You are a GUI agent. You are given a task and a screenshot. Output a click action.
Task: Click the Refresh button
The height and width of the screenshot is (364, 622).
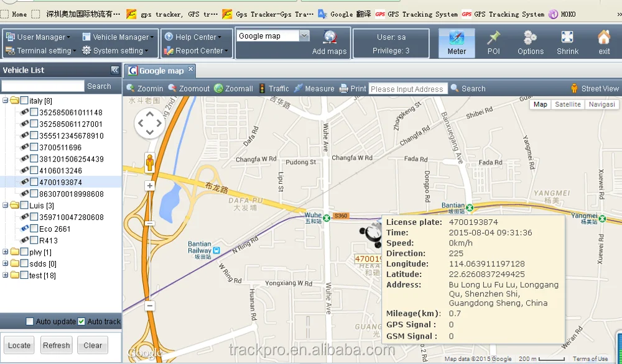[x=56, y=345]
